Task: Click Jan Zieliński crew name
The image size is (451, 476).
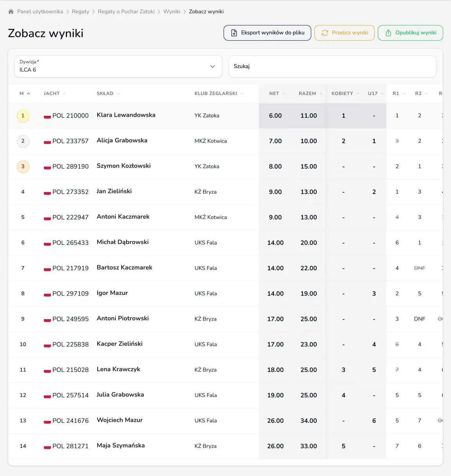Action: point(114,191)
